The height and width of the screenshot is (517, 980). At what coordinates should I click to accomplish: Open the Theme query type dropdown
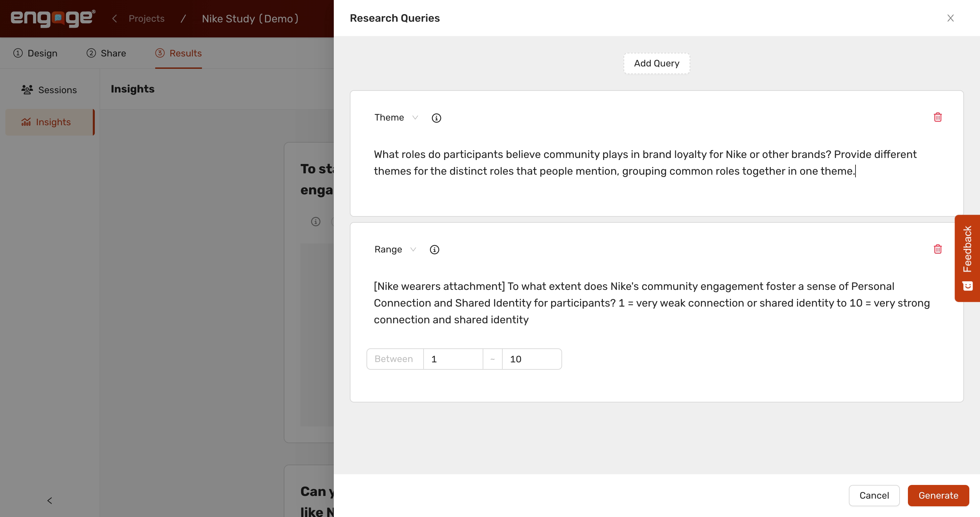click(396, 117)
